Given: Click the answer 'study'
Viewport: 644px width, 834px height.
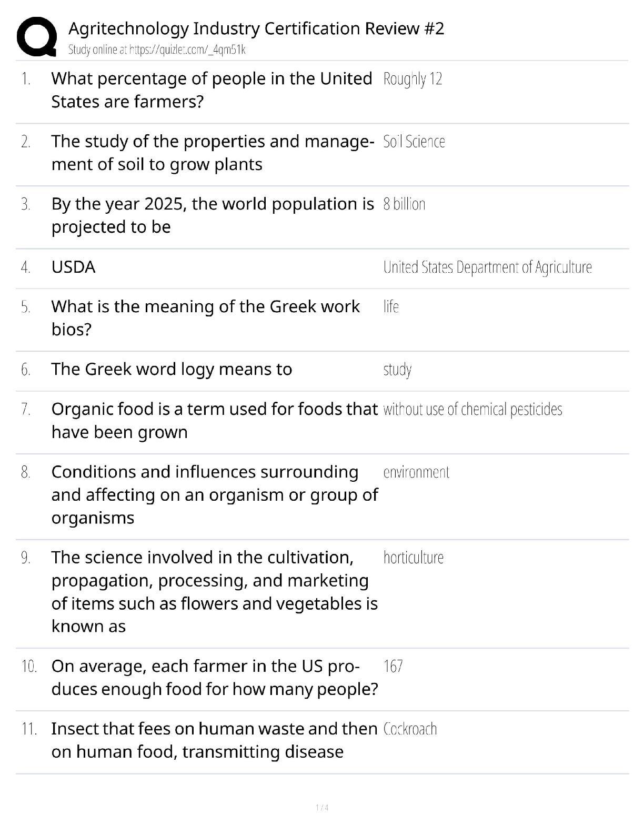Looking at the screenshot, I should 397,370.
